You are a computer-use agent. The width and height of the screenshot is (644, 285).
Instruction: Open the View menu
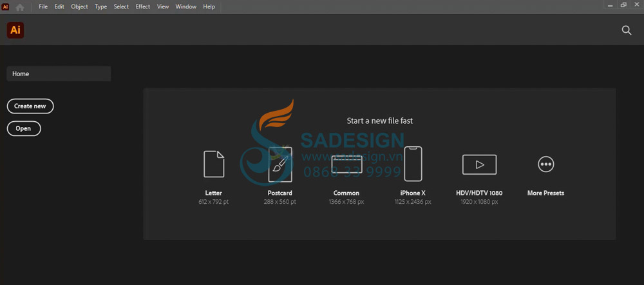163,6
